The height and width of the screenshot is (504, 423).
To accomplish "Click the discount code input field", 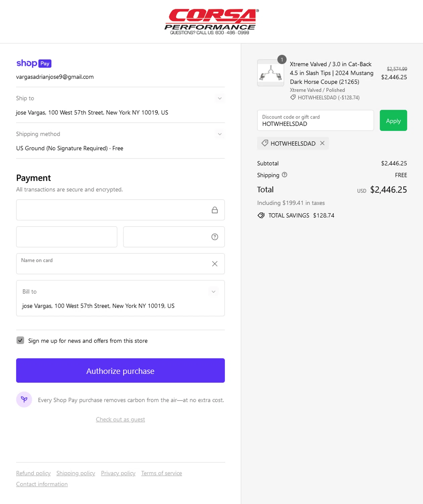I will point(315,121).
